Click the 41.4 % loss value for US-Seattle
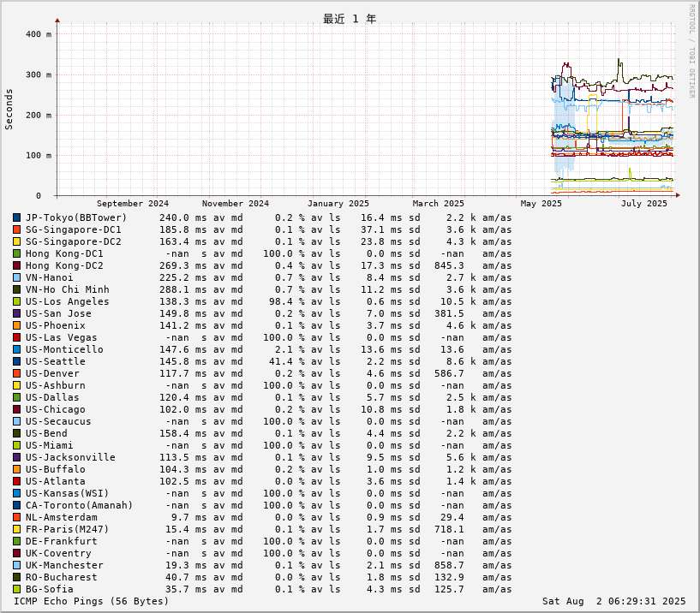Viewport: 700px width, 613px height. [x=287, y=362]
